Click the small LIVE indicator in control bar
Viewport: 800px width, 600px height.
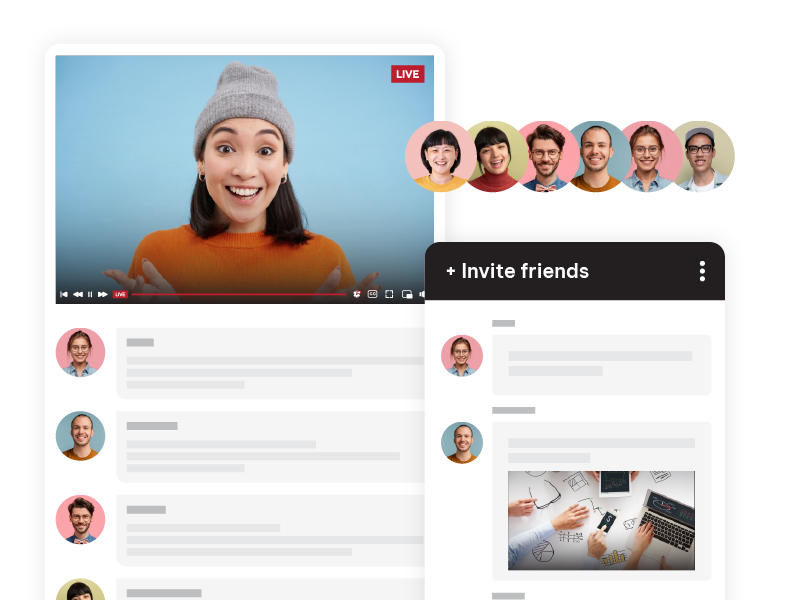(120, 294)
